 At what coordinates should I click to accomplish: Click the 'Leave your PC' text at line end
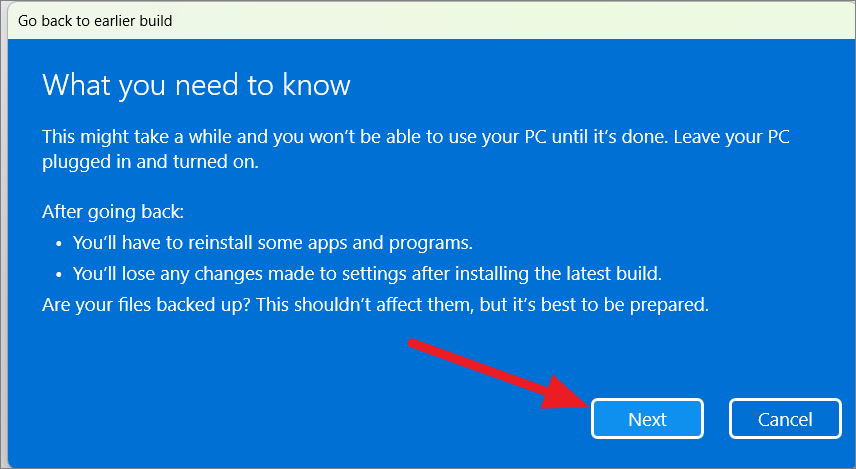point(732,136)
